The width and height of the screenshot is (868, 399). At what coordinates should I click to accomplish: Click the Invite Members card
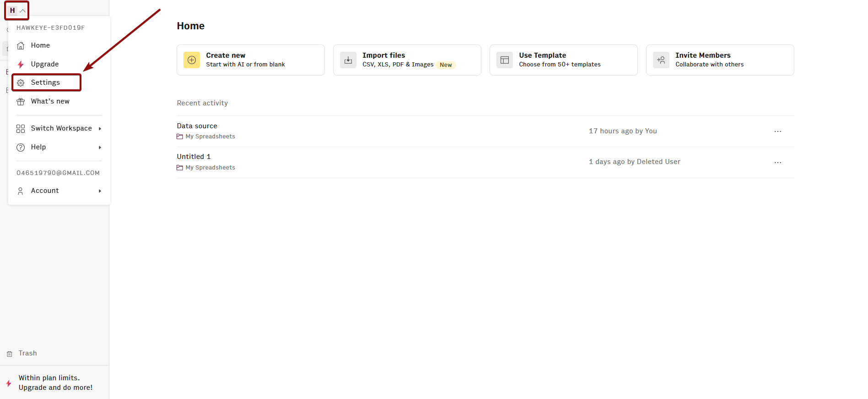[x=720, y=60]
